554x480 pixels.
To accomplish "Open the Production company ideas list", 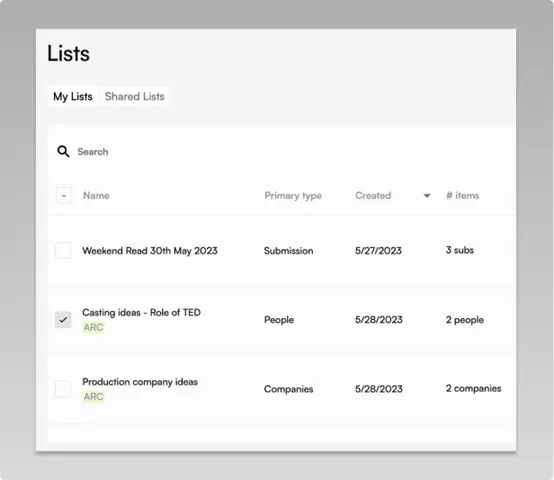I will [140, 382].
